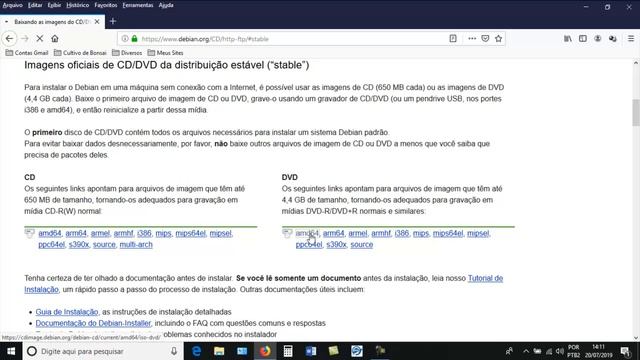This screenshot has height=360, width=640.
Task: Bookmark this page with the star
Action: 498,39
